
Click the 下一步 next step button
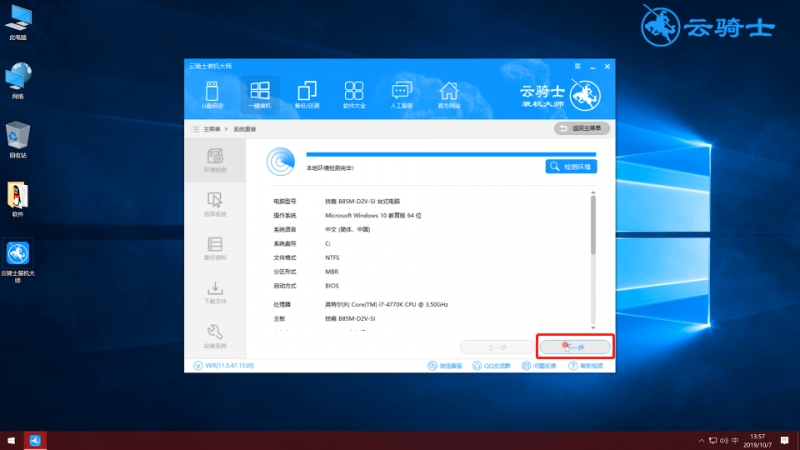tap(575, 347)
